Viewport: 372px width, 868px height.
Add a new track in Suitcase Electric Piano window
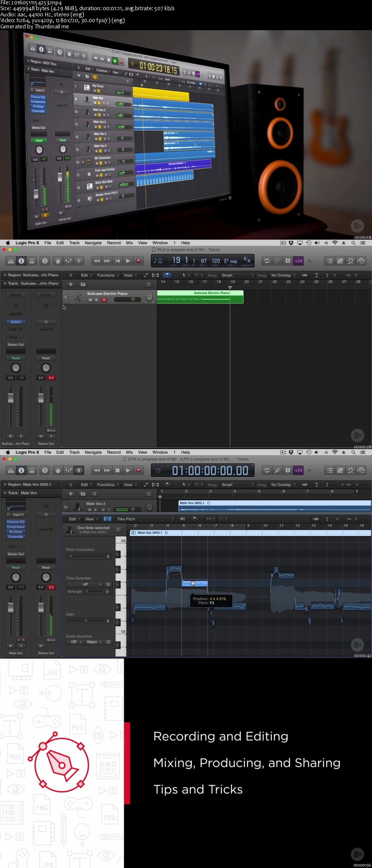[x=71, y=284]
